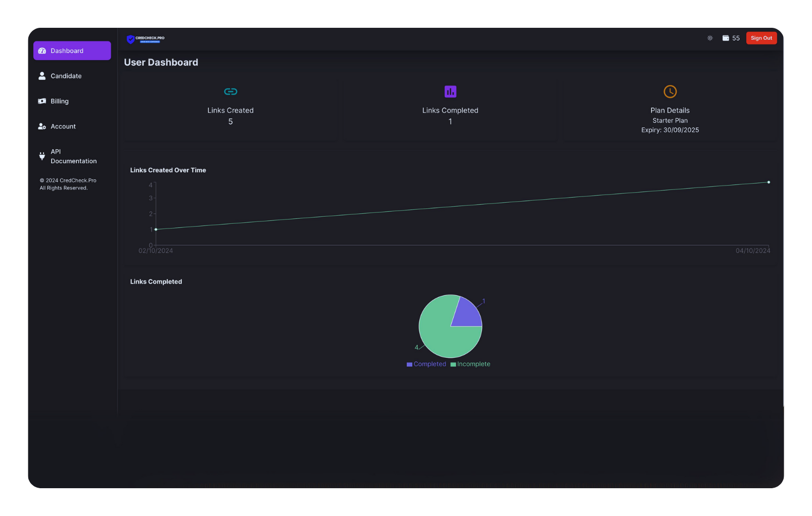The image size is (812, 516).
Task: Open the Billing page from the sidebar
Action: [59, 101]
